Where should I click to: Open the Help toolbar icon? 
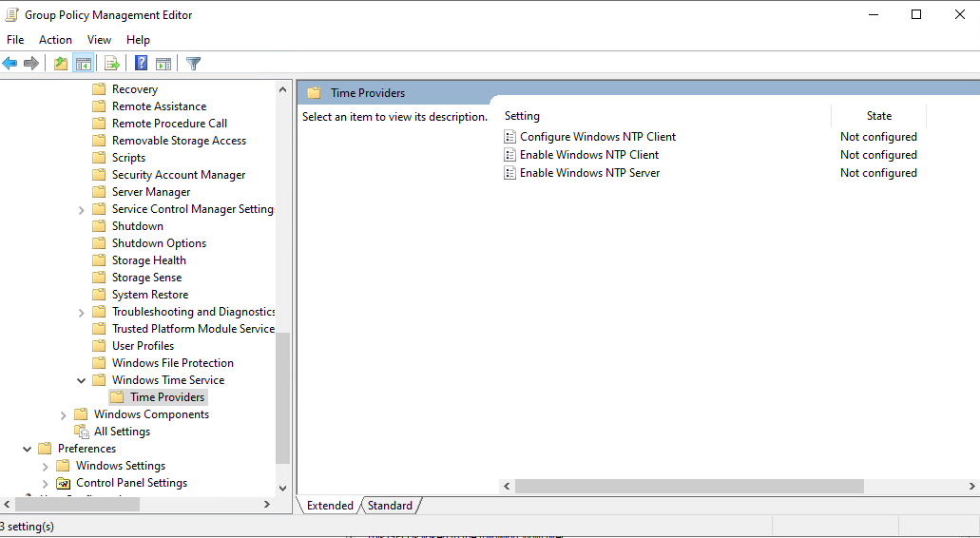click(x=142, y=63)
